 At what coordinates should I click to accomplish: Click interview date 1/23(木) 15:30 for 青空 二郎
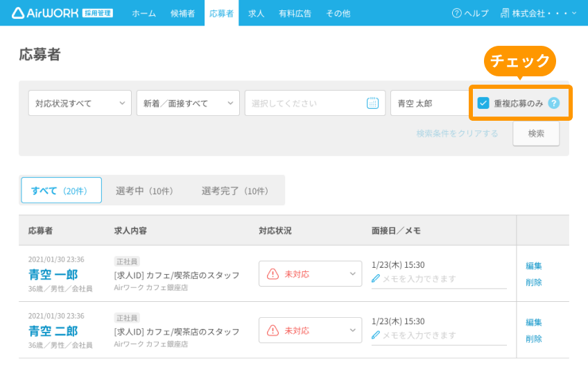click(398, 321)
